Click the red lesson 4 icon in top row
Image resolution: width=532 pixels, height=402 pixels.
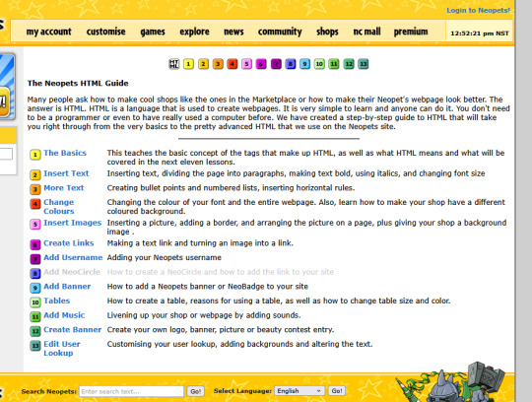233,64
